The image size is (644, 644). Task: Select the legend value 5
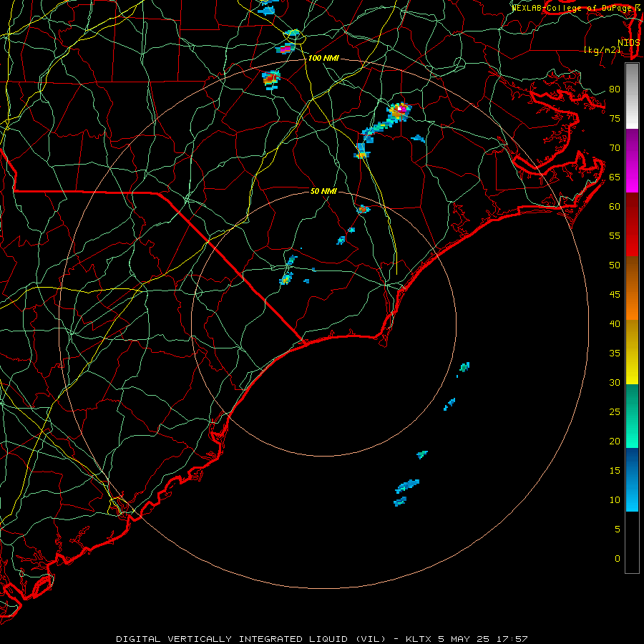point(618,530)
